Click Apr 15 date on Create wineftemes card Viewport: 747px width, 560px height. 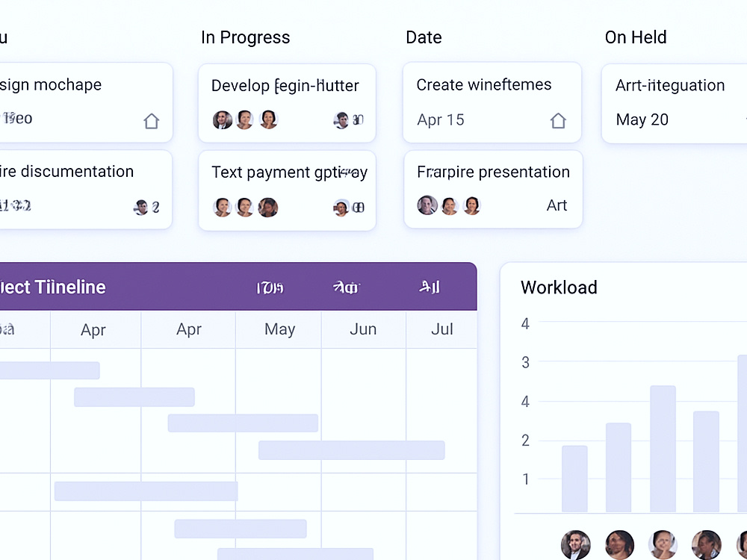click(x=440, y=119)
